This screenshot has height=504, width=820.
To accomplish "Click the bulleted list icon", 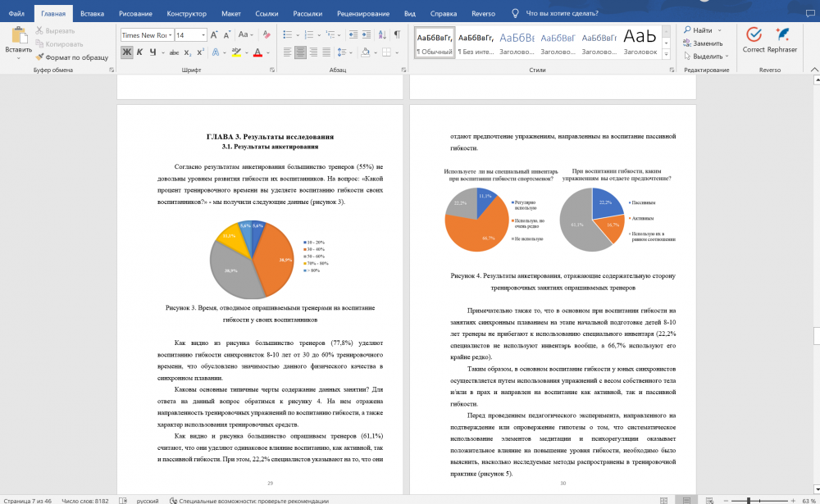I will [287, 35].
